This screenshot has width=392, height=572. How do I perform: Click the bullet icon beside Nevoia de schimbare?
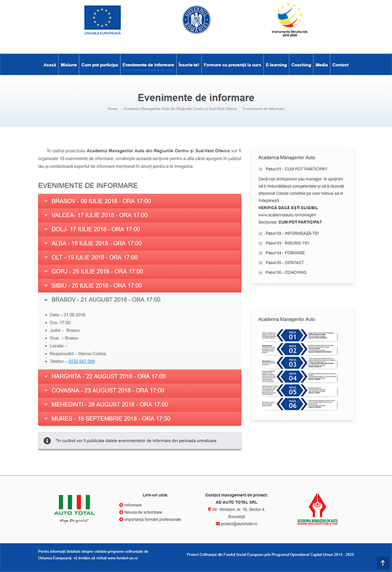[x=122, y=513]
